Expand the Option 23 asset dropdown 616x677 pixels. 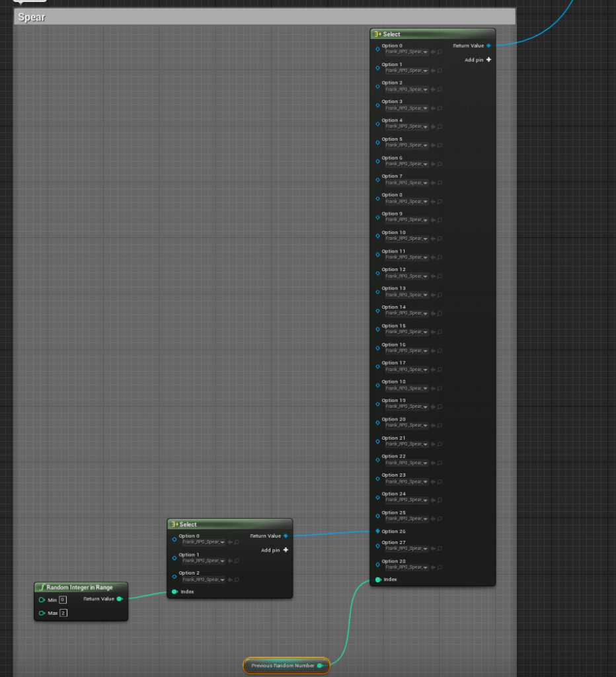click(x=426, y=481)
